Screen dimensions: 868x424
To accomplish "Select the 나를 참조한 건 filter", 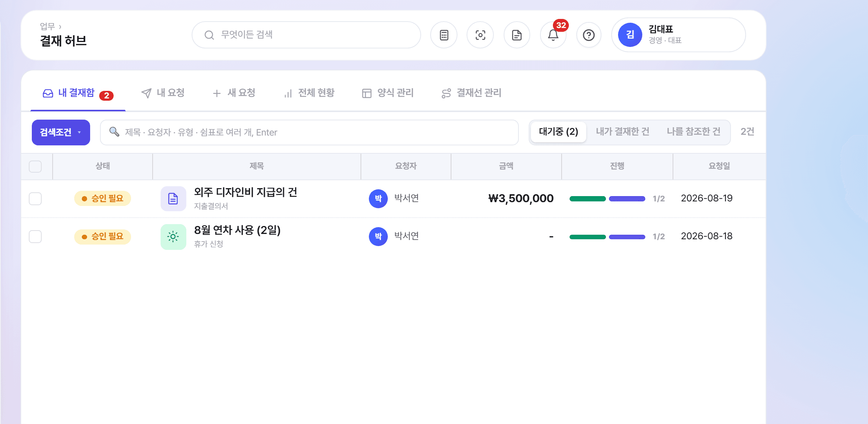I will 693,132.
